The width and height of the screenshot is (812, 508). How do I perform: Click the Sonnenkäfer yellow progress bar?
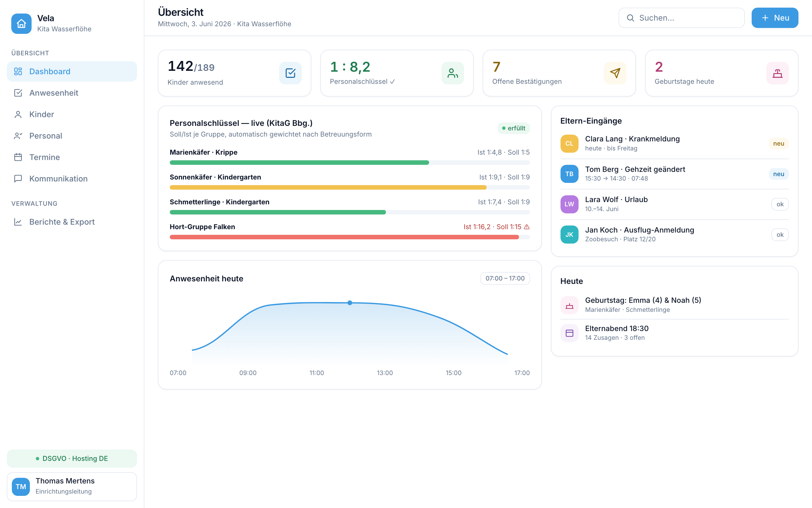coord(350,187)
